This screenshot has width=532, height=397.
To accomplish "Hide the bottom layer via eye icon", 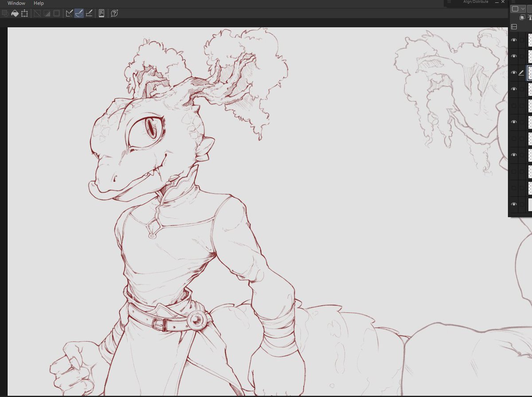I will point(514,204).
